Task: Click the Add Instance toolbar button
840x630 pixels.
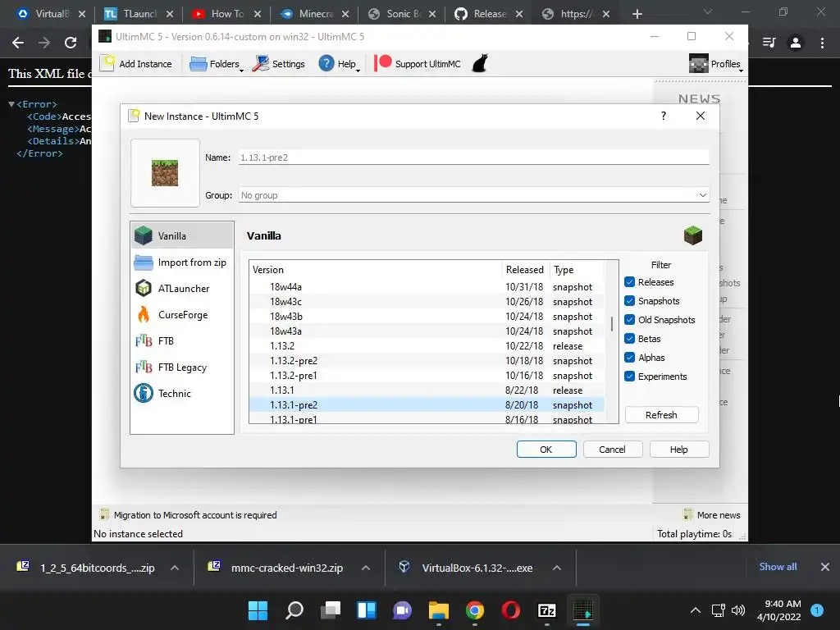Action: pos(137,64)
